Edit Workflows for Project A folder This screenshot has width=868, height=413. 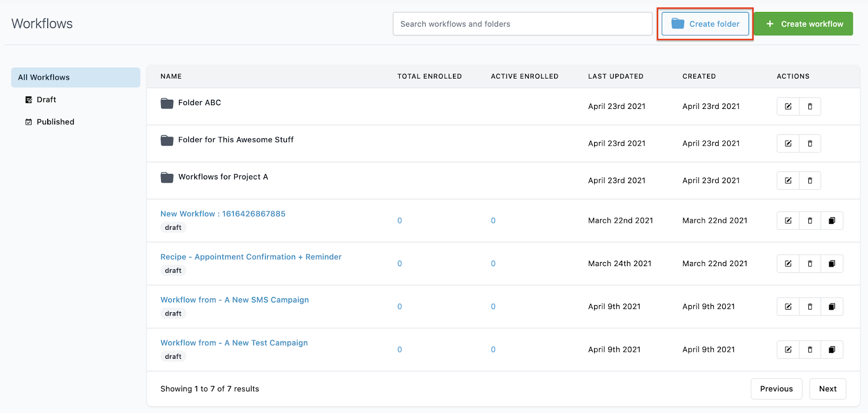click(788, 180)
